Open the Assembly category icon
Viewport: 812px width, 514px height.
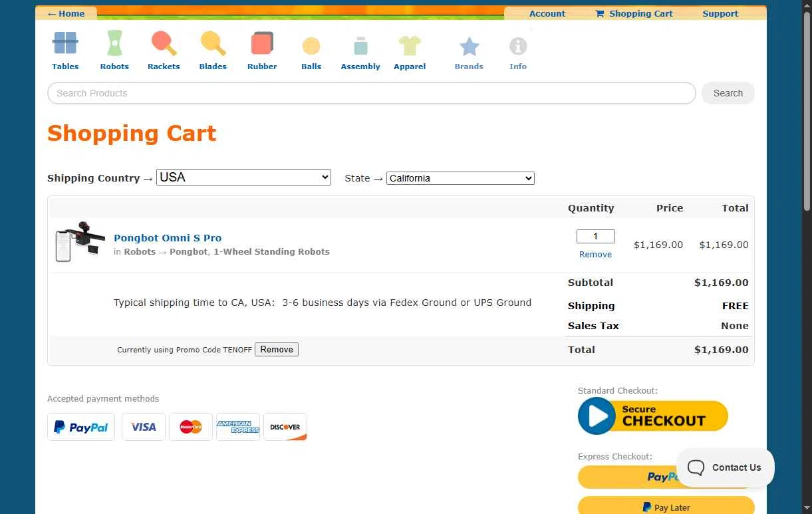tap(360, 45)
